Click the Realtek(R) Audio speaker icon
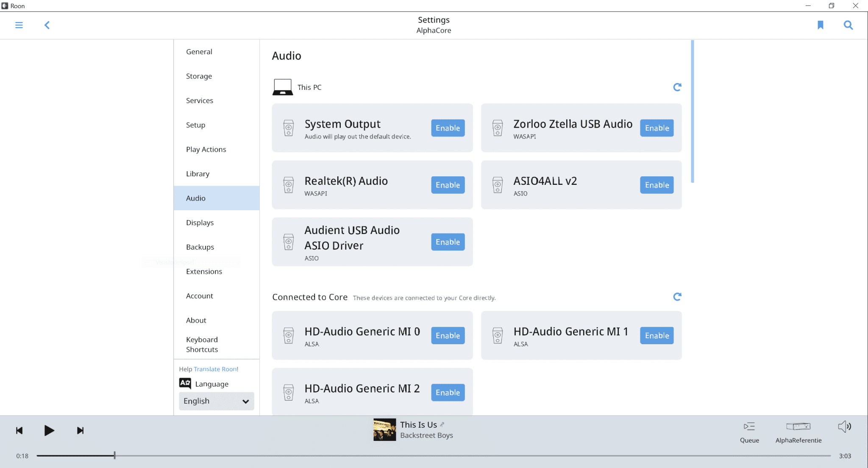 click(289, 185)
